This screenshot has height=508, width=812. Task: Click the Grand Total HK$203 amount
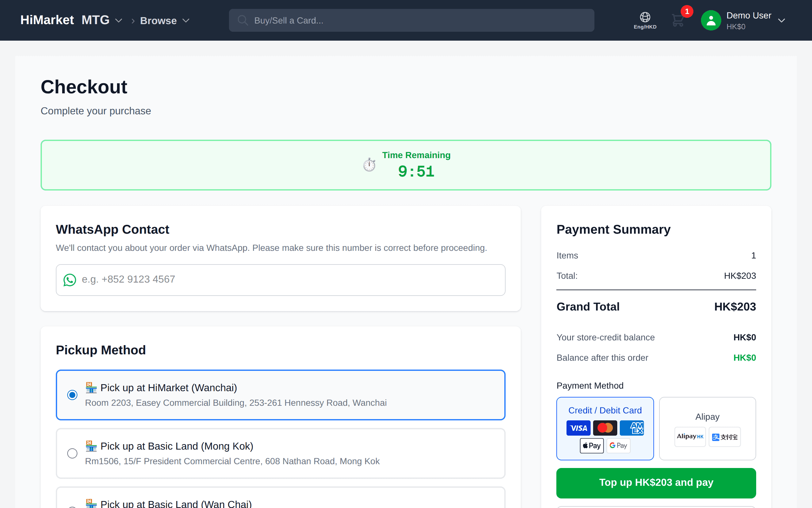coord(735,307)
